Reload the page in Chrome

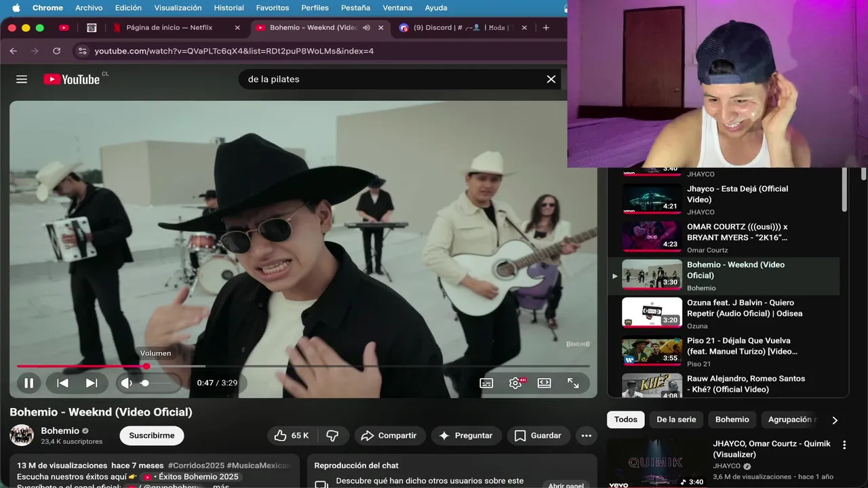point(56,51)
